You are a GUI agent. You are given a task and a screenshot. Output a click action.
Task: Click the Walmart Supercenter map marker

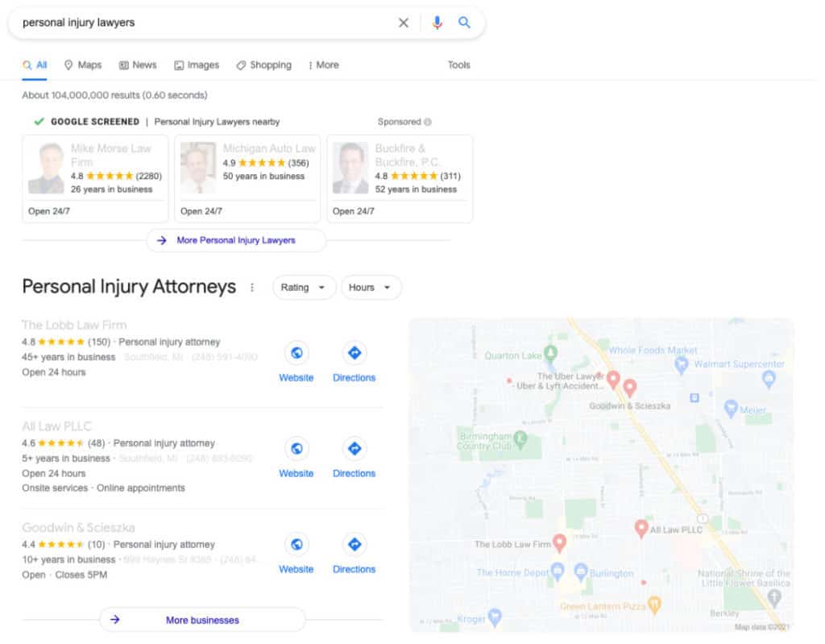pos(769,378)
